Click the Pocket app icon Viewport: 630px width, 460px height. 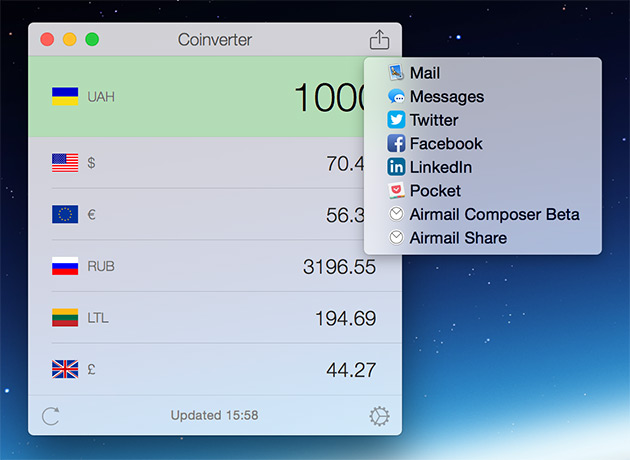pos(396,190)
